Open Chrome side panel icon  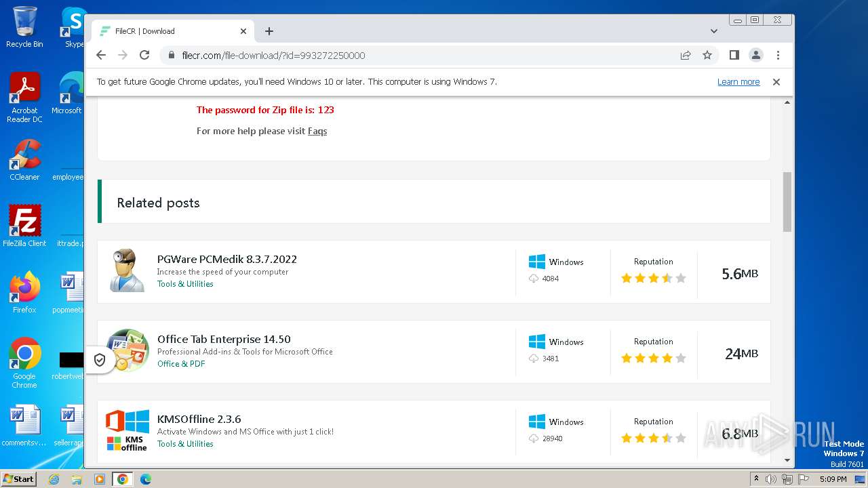(734, 55)
